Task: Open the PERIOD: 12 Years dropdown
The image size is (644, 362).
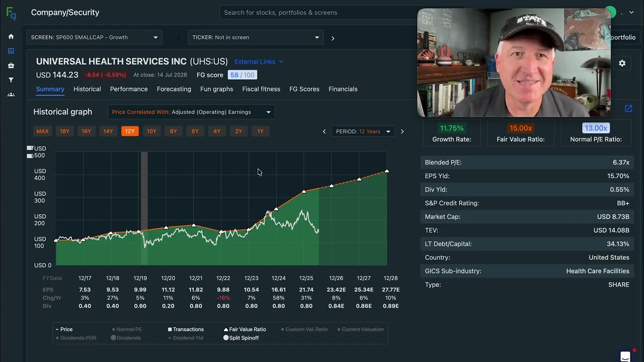Action: [x=363, y=132]
